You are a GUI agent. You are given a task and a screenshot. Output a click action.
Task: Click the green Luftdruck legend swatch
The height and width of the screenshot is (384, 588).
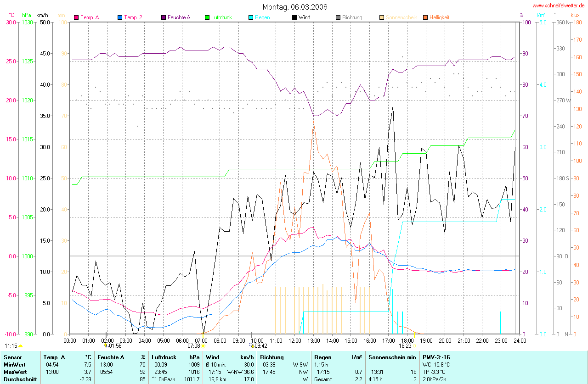coord(207,17)
